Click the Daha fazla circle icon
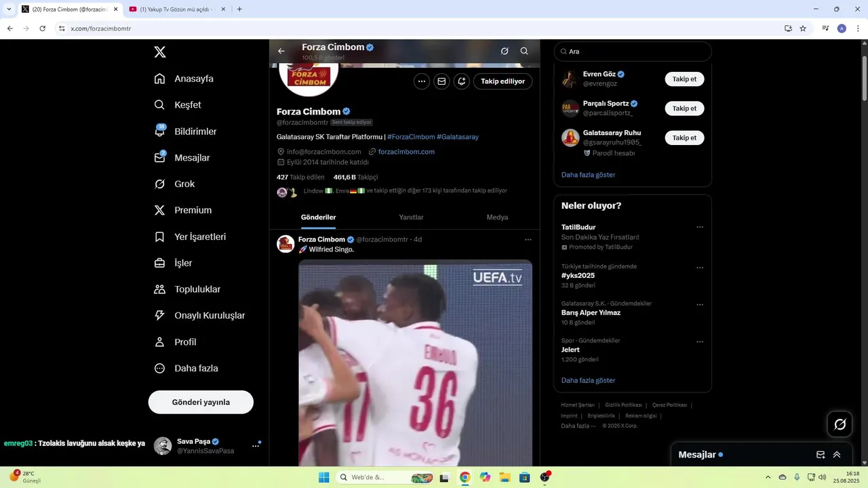The height and width of the screenshot is (488, 868). click(x=159, y=369)
